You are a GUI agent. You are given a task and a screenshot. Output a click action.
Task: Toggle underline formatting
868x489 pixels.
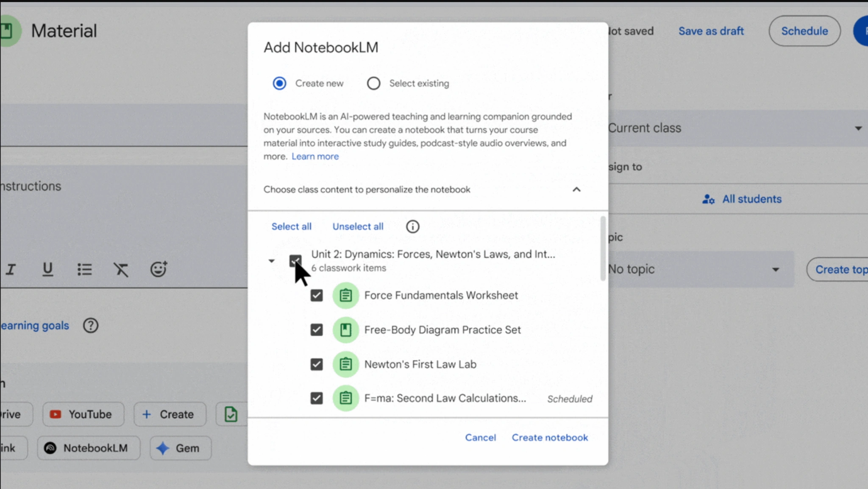pyautogui.click(x=47, y=269)
